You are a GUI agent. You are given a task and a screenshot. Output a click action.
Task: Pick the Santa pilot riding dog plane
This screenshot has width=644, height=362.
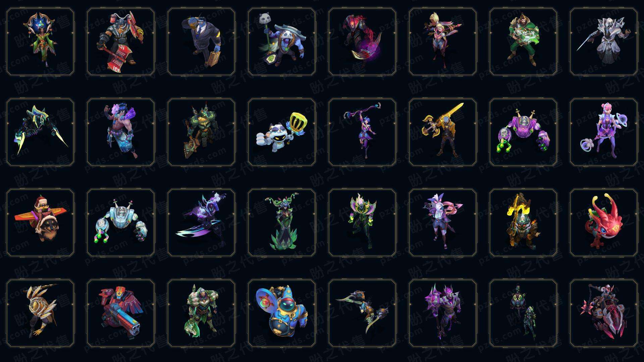40,223
